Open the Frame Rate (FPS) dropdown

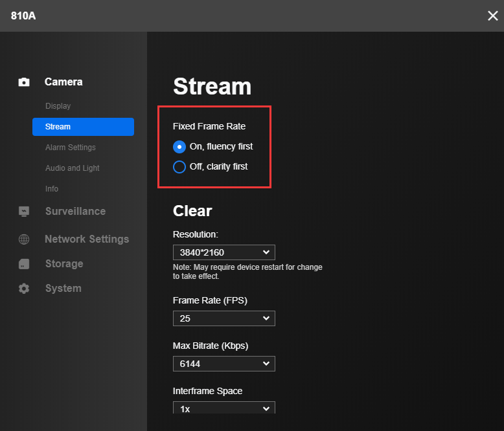pyautogui.click(x=223, y=318)
